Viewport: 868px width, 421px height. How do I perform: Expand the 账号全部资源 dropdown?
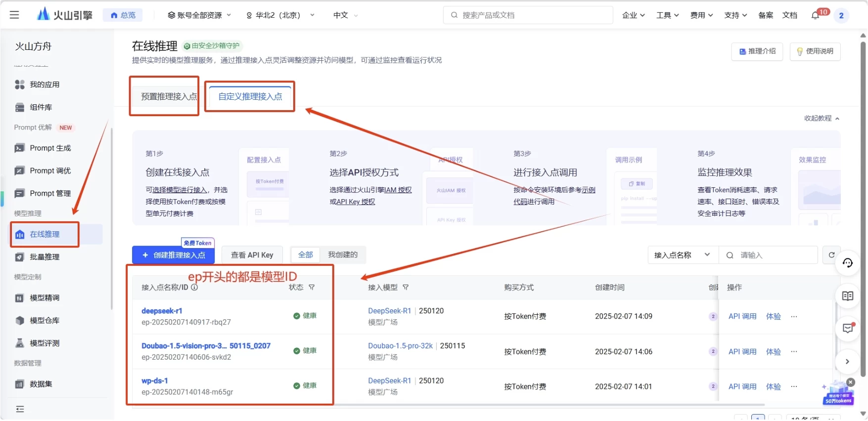[x=199, y=15]
